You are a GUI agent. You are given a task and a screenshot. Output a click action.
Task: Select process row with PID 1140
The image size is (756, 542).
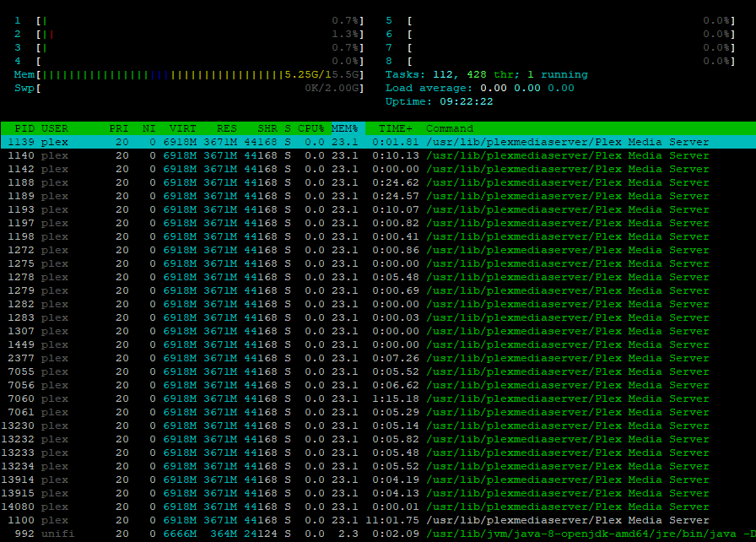(x=378, y=155)
